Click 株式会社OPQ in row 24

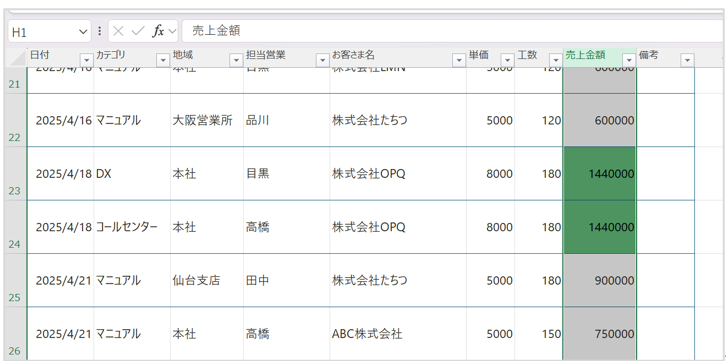[398, 227]
